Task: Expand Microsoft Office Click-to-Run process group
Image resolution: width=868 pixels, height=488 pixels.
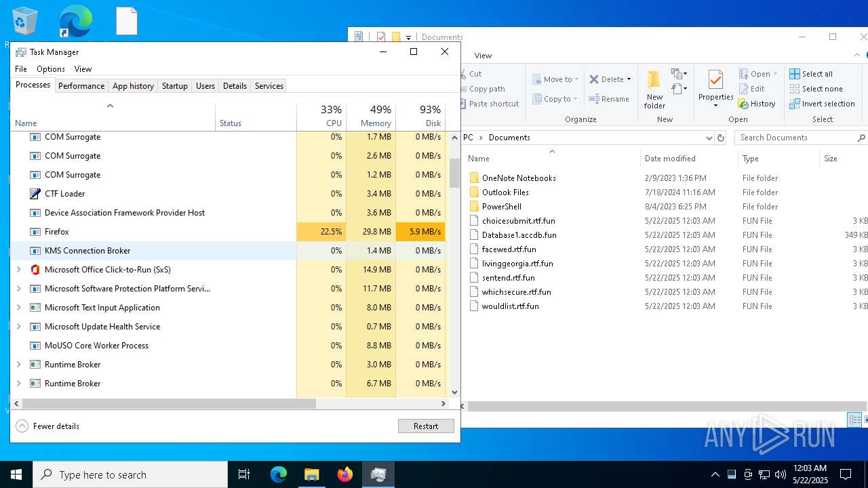Action: click(x=18, y=270)
